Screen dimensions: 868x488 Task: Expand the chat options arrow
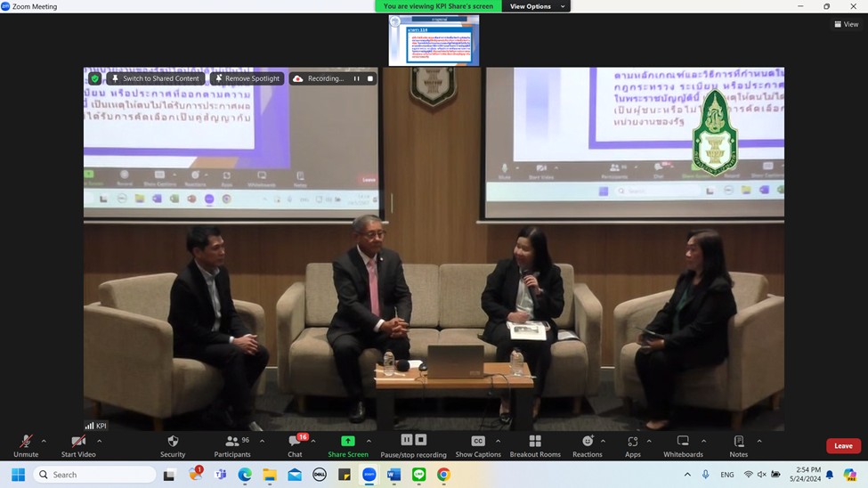pos(313,441)
